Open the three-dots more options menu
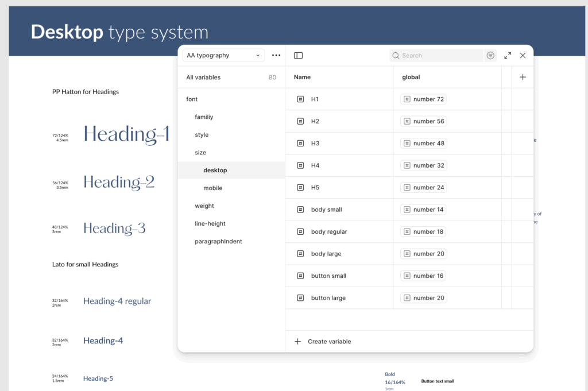This screenshot has width=588, height=391. (x=276, y=56)
